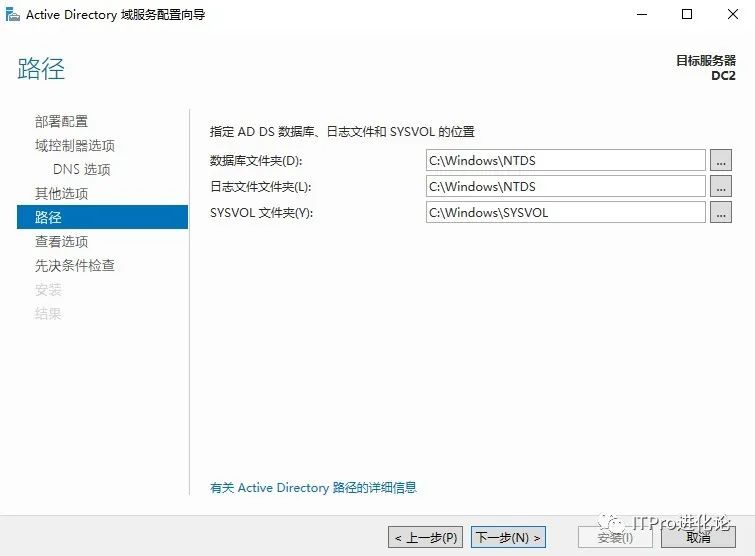This screenshot has height=556, width=755.
Task: Go to 先决条件检查 step
Action: 75,265
